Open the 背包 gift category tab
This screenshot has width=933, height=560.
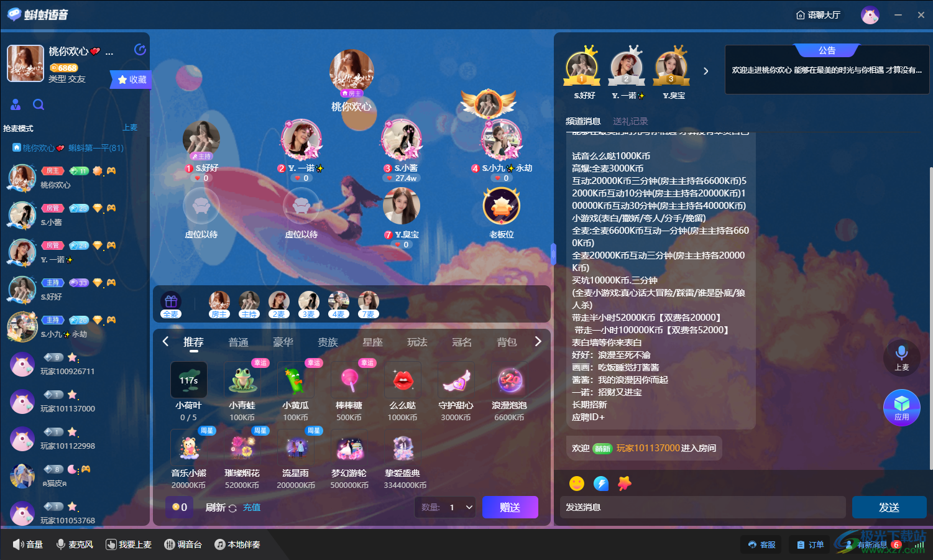pos(507,341)
